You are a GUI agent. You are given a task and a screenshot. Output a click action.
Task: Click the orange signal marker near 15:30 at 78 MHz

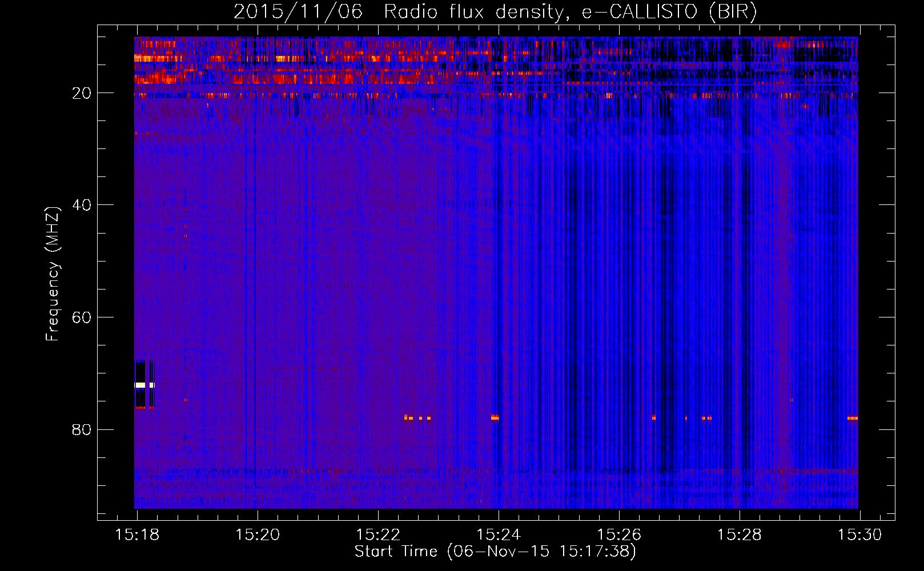(x=853, y=418)
